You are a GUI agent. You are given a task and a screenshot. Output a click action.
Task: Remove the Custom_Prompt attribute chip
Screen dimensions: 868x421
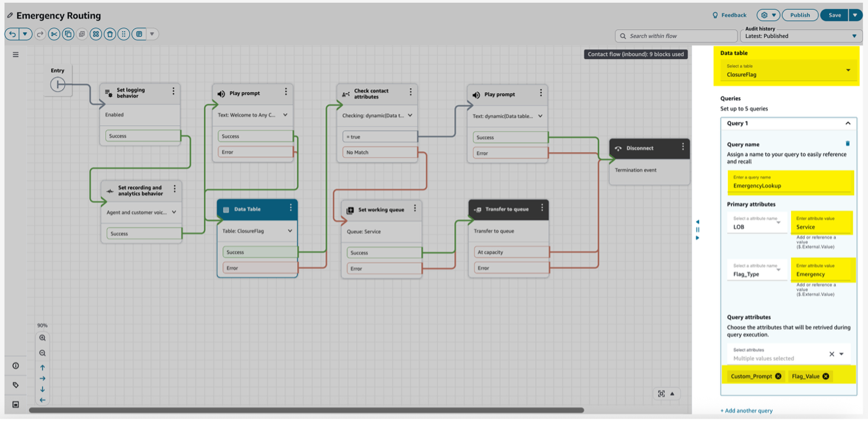[778, 377]
